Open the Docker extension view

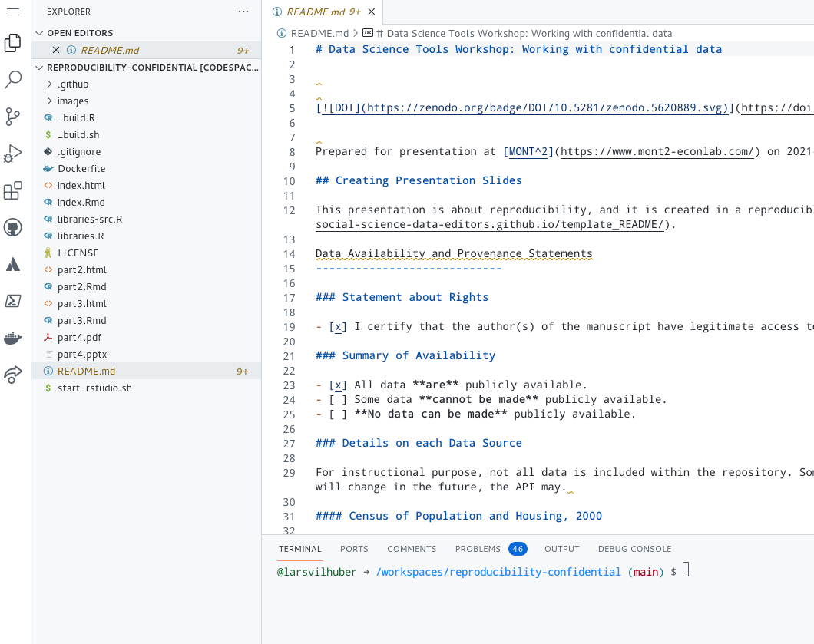[x=12, y=338]
